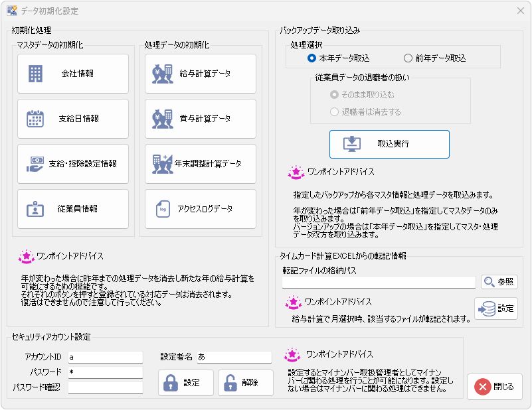Click the 従業員情報 ID badge icon
The width and height of the screenshot is (532, 410).
35,209
